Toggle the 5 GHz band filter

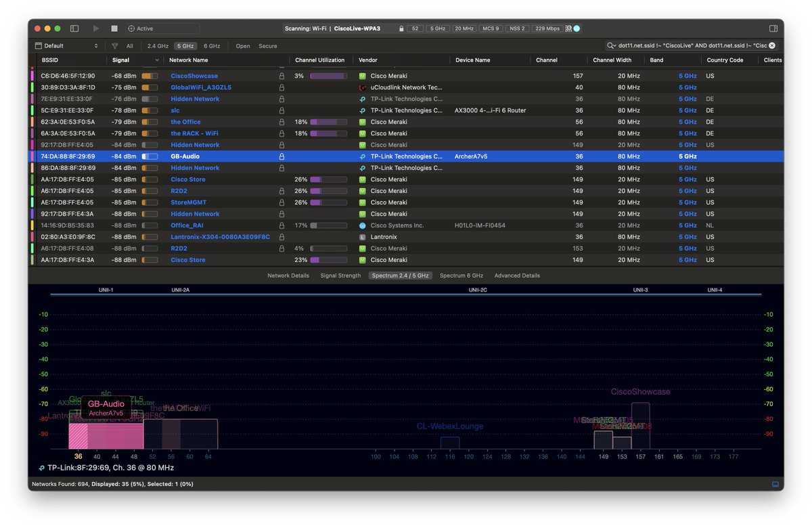185,46
